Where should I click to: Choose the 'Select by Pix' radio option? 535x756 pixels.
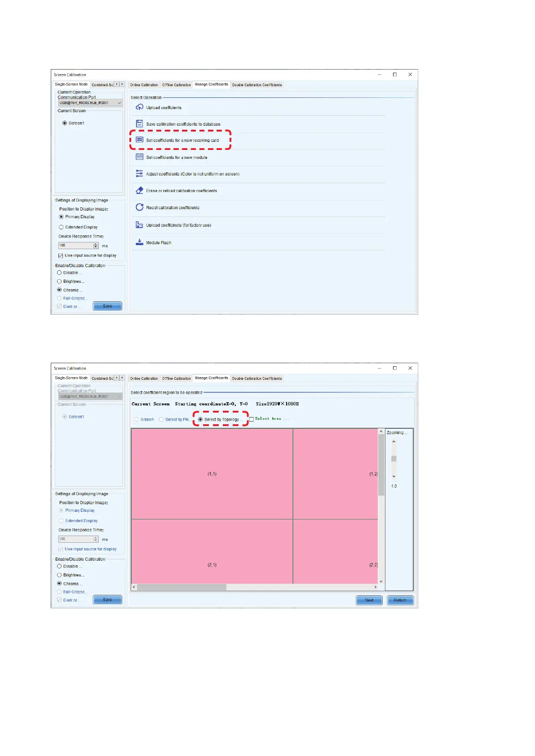pos(161,419)
